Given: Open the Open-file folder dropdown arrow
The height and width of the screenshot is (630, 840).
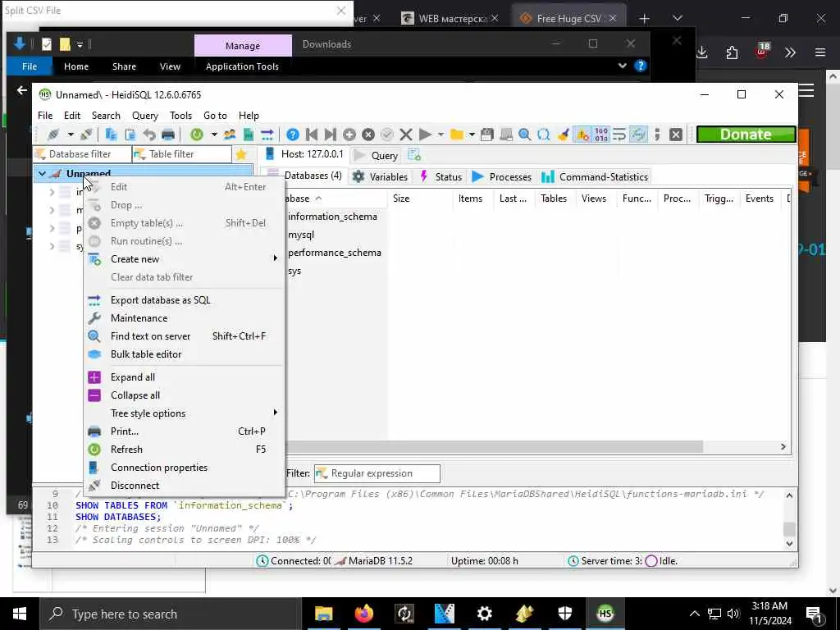Looking at the screenshot, I should [x=472, y=135].
